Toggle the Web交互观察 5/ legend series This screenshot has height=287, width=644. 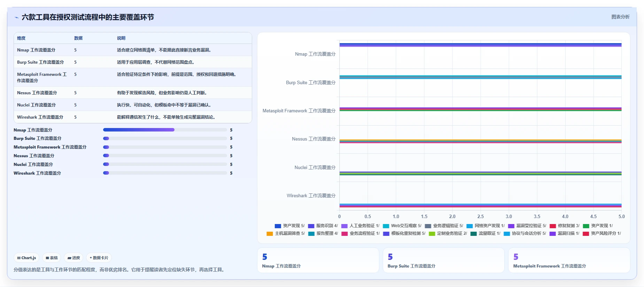click(x=402, y=226)
